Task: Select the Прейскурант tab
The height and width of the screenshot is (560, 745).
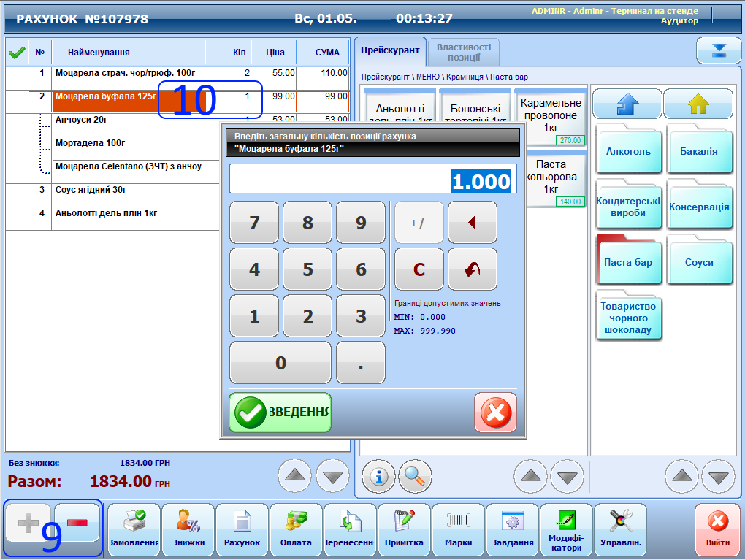Action: tap(390, 50)
